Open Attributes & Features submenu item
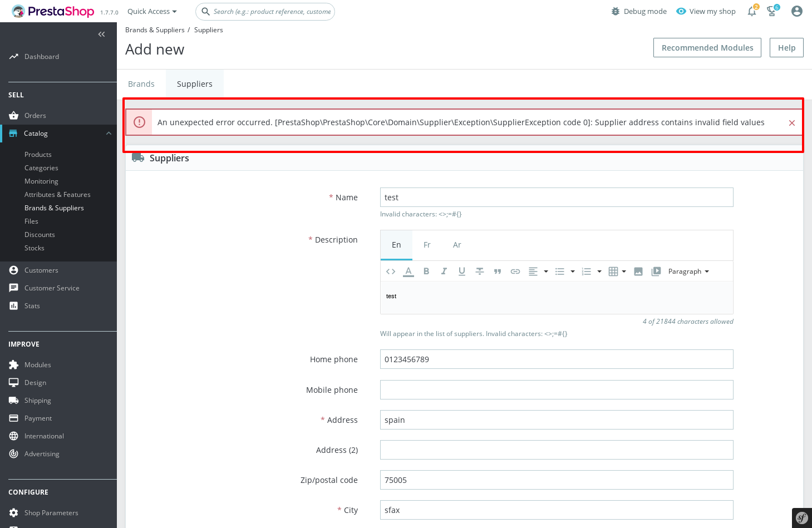The height and width of the screenshot is (528, 812). click(57, 195)
